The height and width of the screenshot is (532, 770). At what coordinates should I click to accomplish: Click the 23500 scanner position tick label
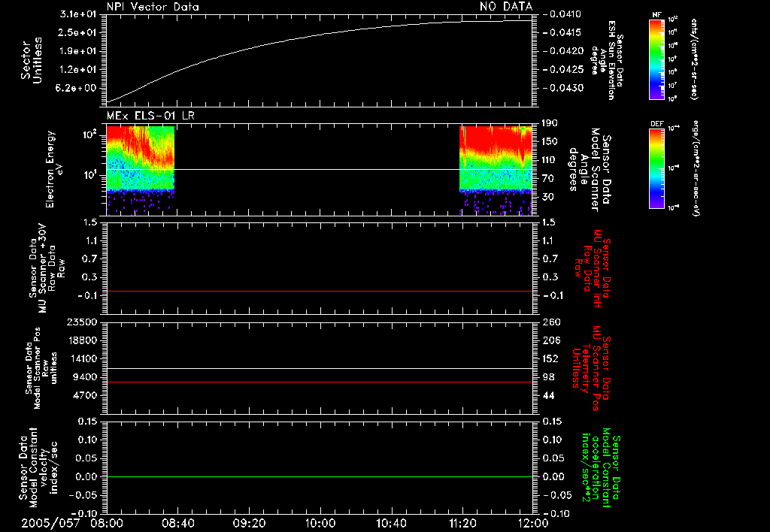[81, 322]
